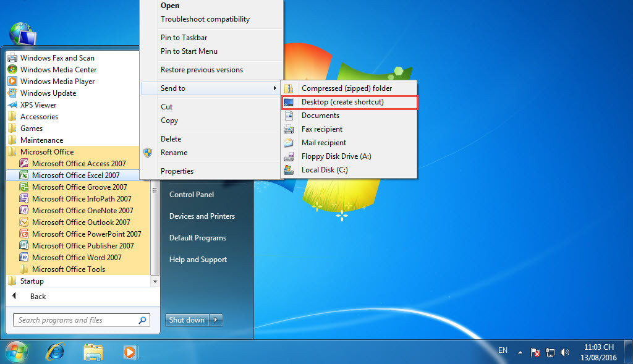
Task: Select Desktop (create shortcut)
Action: click(x=349, y=102)
